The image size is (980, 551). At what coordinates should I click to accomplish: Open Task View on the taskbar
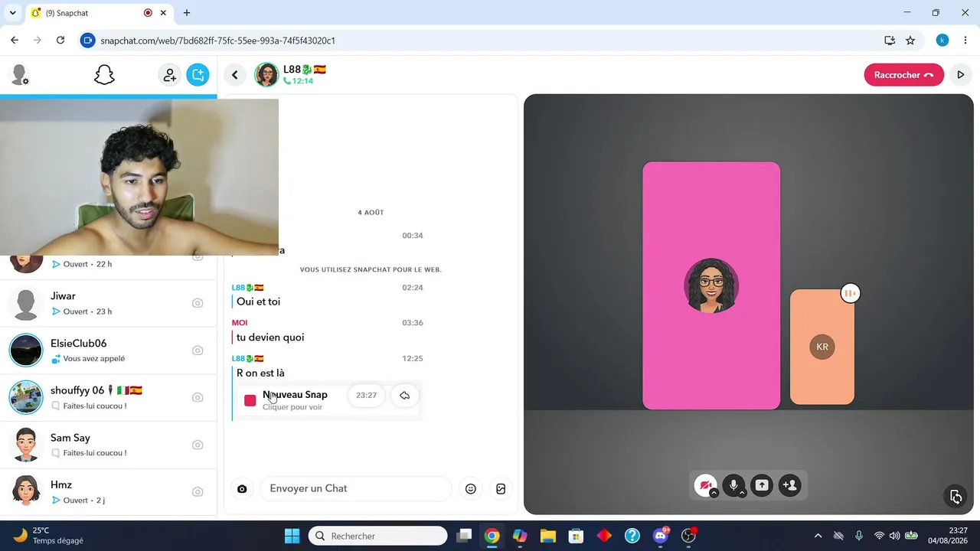464,536
